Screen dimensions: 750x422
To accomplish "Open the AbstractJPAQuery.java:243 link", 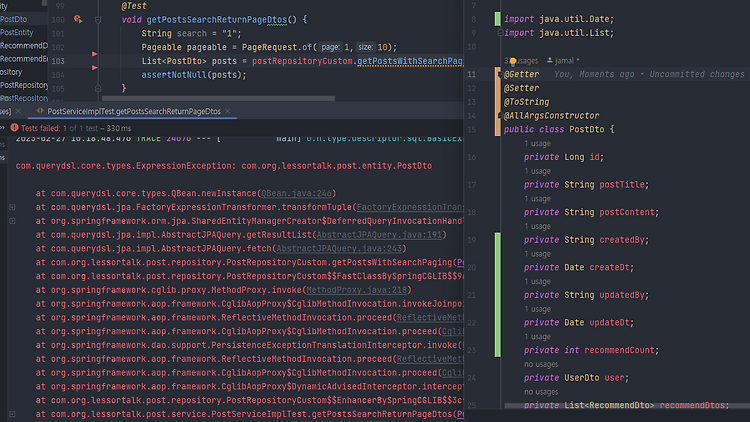I will click(340, 249).
